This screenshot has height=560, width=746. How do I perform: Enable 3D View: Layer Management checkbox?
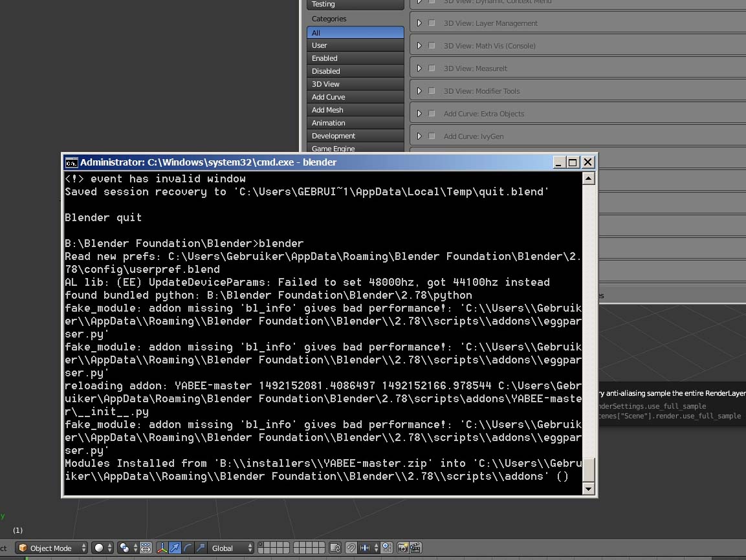click(432, 23)
